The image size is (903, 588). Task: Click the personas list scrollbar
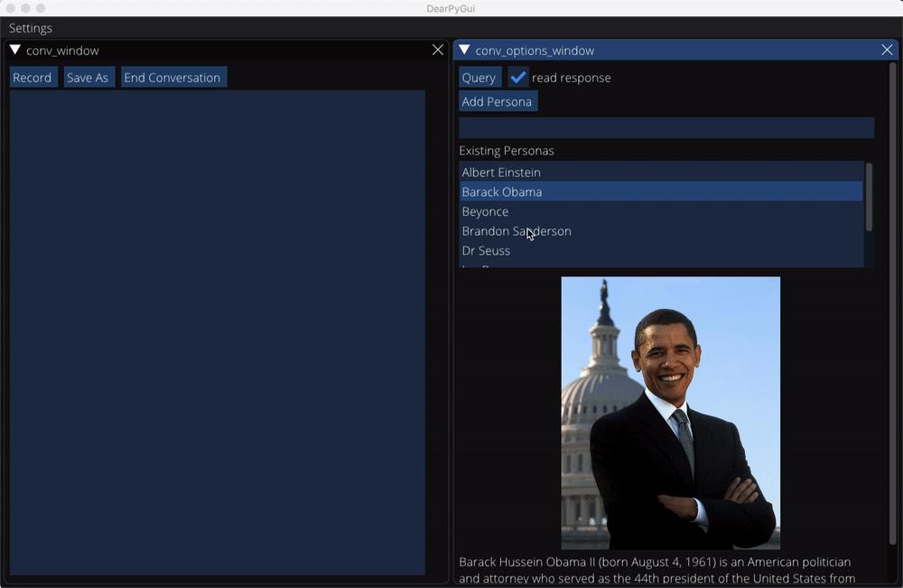[x=869, y=197]
